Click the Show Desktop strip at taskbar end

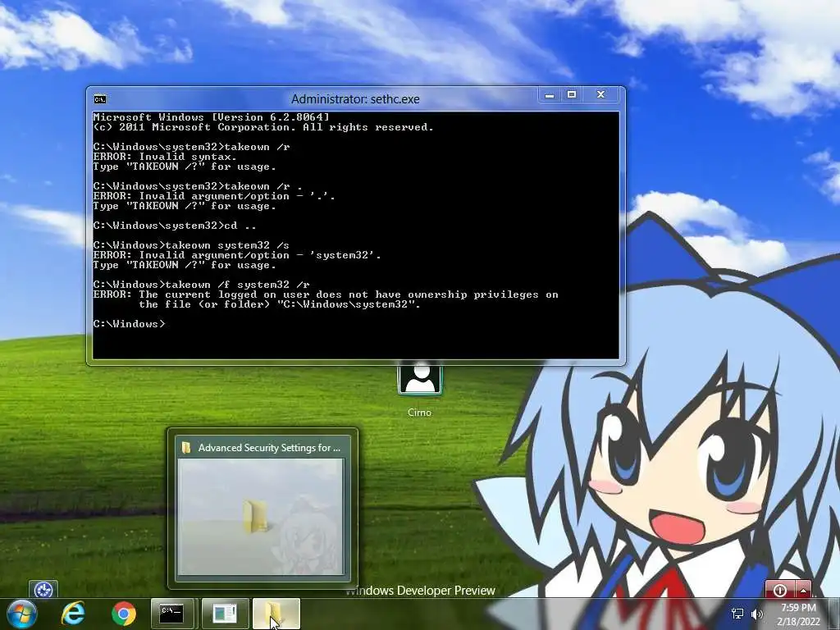coord(834,614)
